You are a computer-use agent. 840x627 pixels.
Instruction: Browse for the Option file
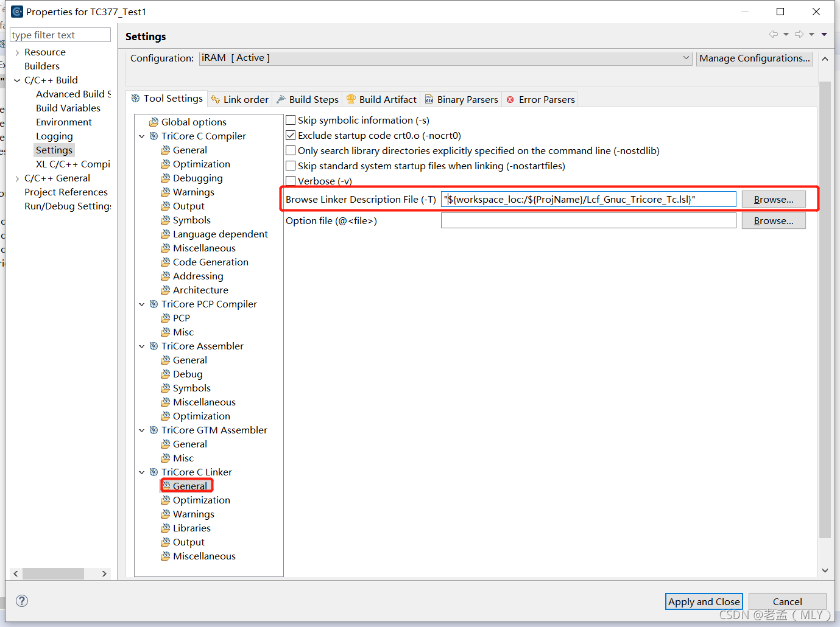[774, 220]
